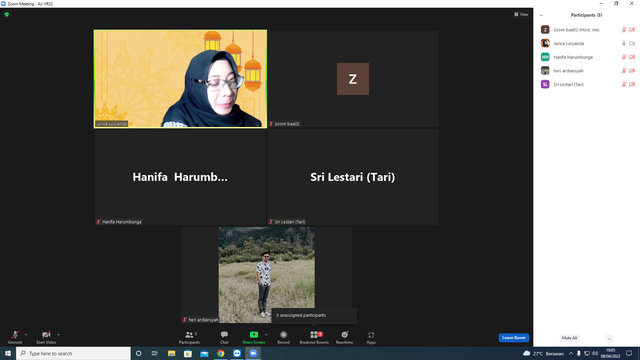Select Hanifa Harumbunga in participant list

coord(587,57)
